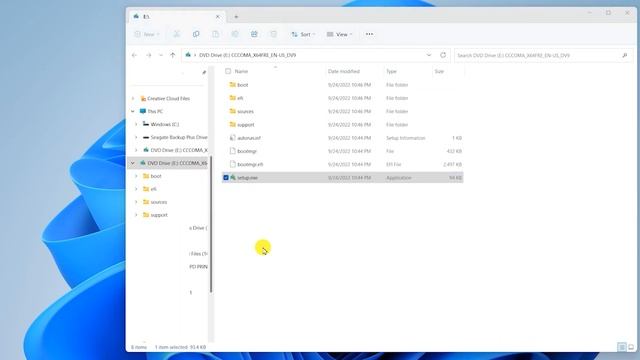640x360 pixels.
Task: Click the Paste icon in toolbar
Action: pos(216,34)
